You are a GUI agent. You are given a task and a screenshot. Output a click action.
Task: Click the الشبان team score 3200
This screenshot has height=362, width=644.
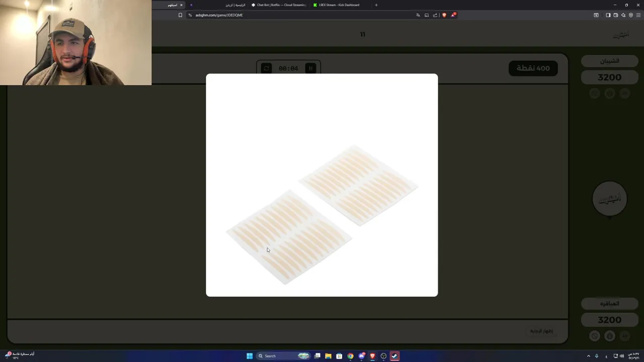click(609, 77)
